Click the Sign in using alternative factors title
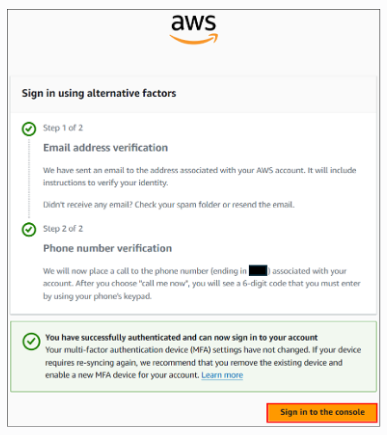387x435 pixels. coord(99,93)
